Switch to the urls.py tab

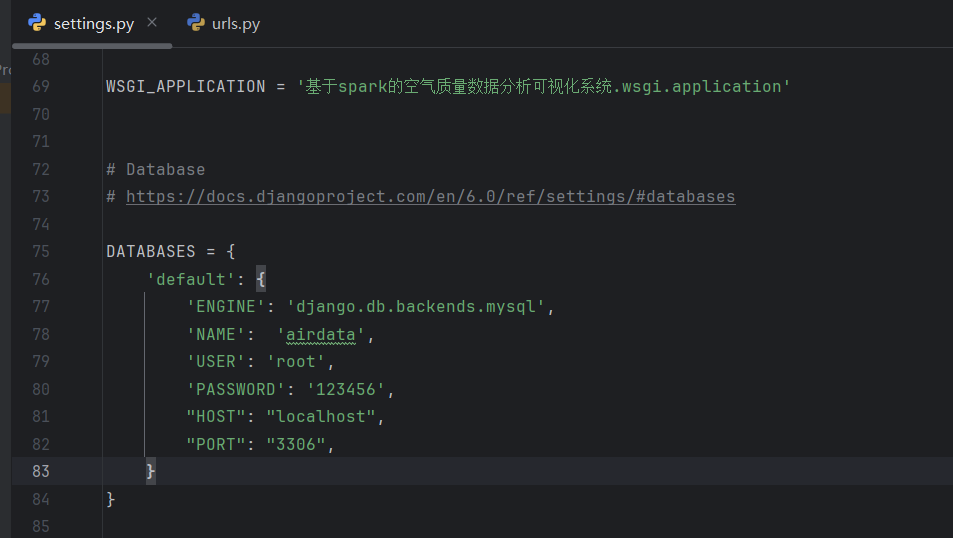click(235, 23)
